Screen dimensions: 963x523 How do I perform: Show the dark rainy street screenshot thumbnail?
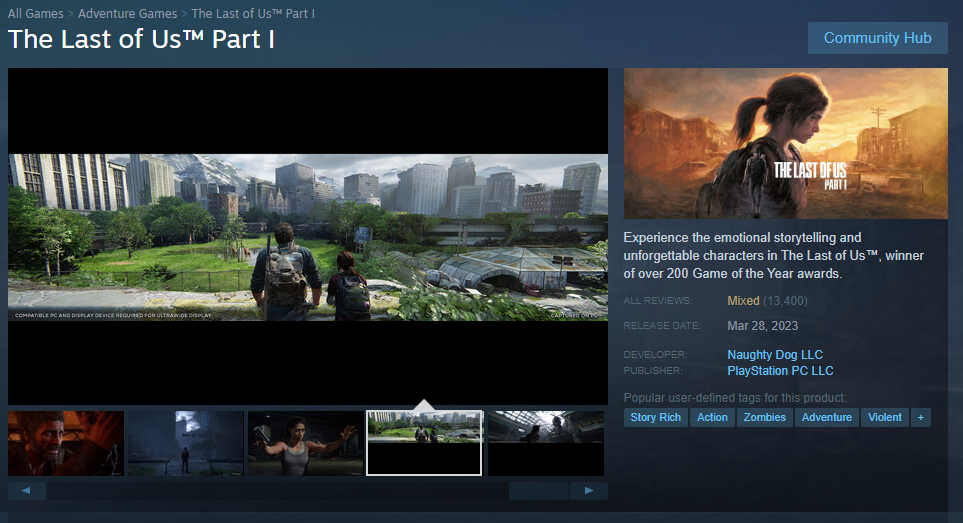[x=185, y=443]
